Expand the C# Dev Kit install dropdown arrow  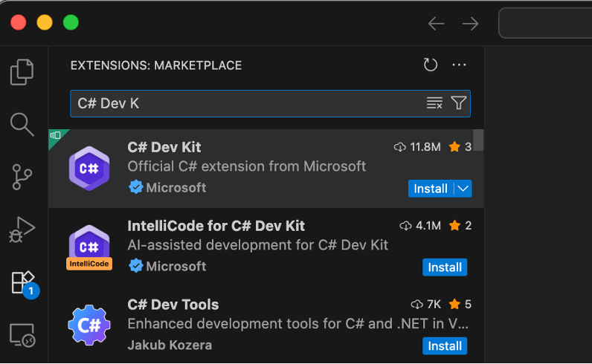463,189
